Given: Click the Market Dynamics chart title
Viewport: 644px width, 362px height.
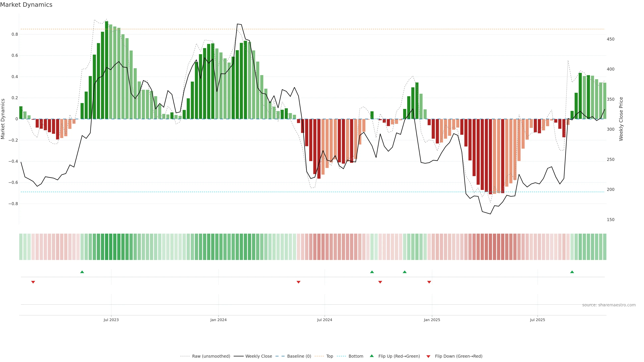Looking at the screenshot, I should [x=26, y=5].
